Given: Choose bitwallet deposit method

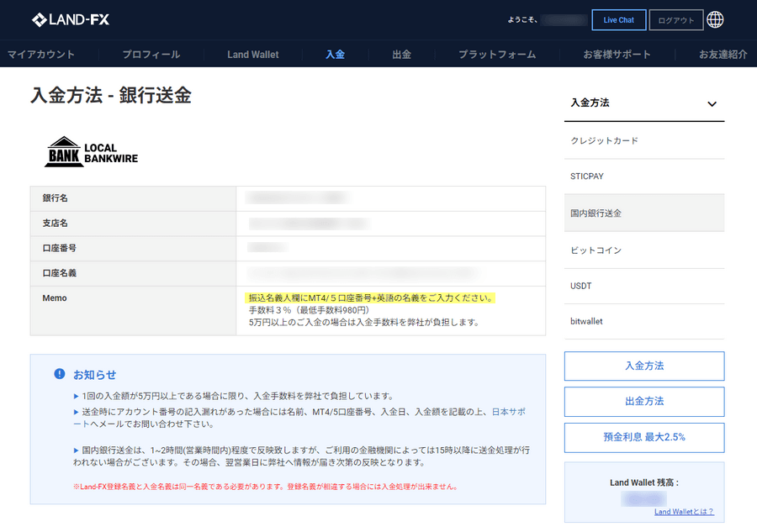Looking at the screenshot, I should [x=644, y=322].
